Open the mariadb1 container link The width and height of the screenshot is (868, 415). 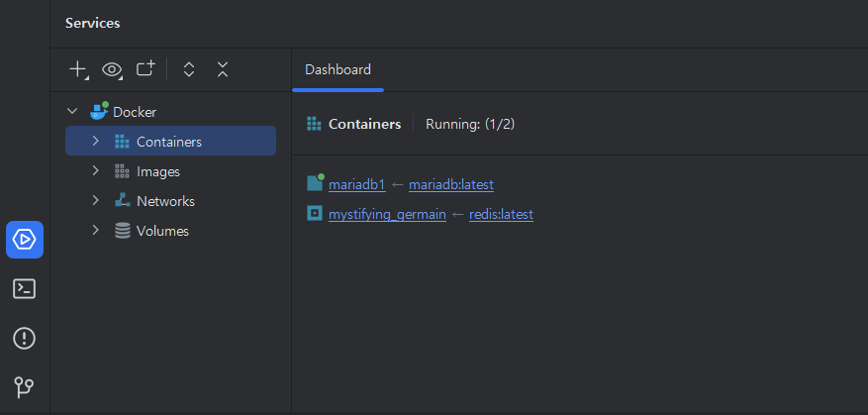pos(357,184)
